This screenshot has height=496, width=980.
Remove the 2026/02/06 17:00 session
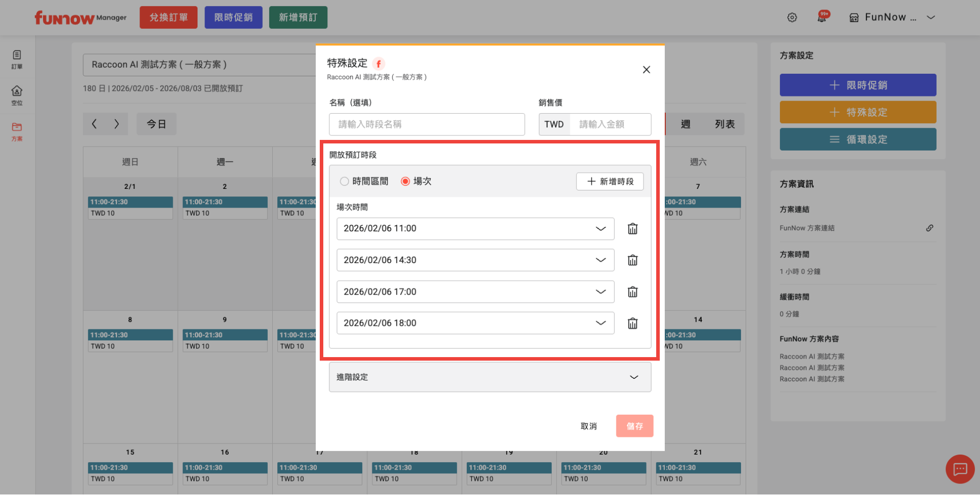632,292
